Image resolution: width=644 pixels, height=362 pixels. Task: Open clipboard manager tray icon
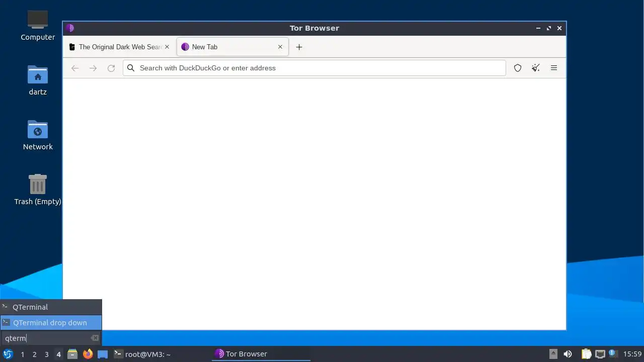[586, 354]
